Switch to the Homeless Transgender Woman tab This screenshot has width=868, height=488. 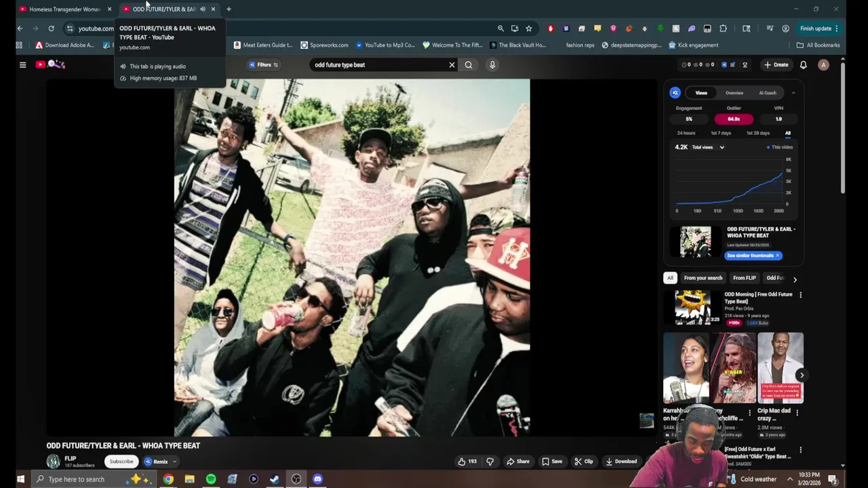coord(65,9)
